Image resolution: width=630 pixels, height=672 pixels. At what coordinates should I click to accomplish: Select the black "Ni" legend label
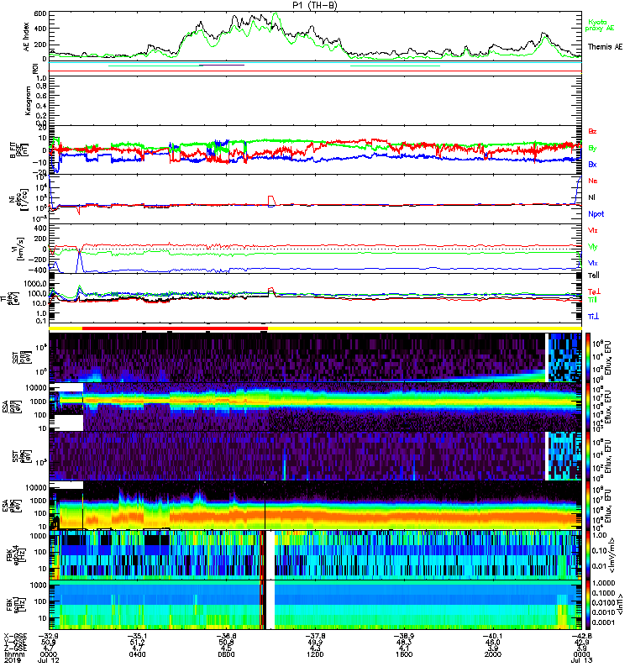(x=591, y=197)
